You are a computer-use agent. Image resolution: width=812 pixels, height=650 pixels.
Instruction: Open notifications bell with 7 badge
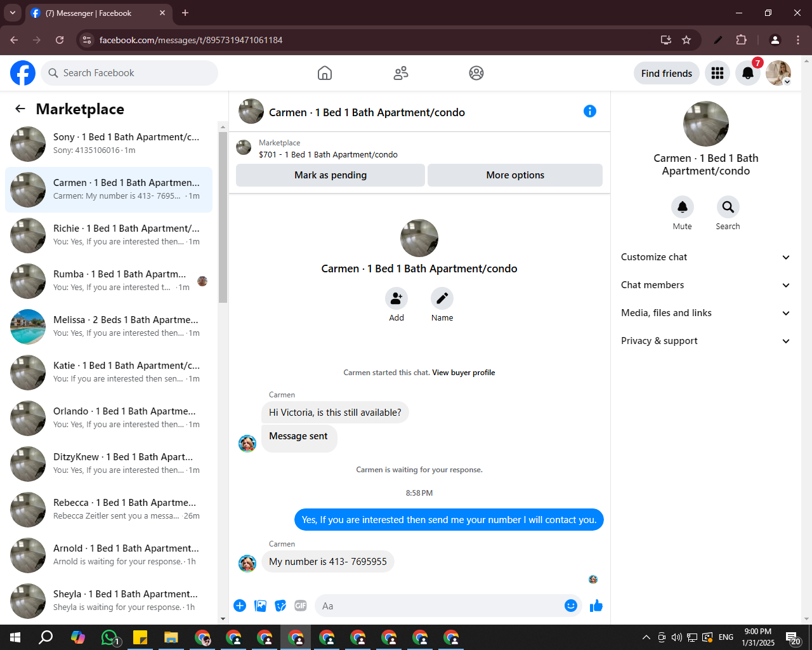point(748,73)
